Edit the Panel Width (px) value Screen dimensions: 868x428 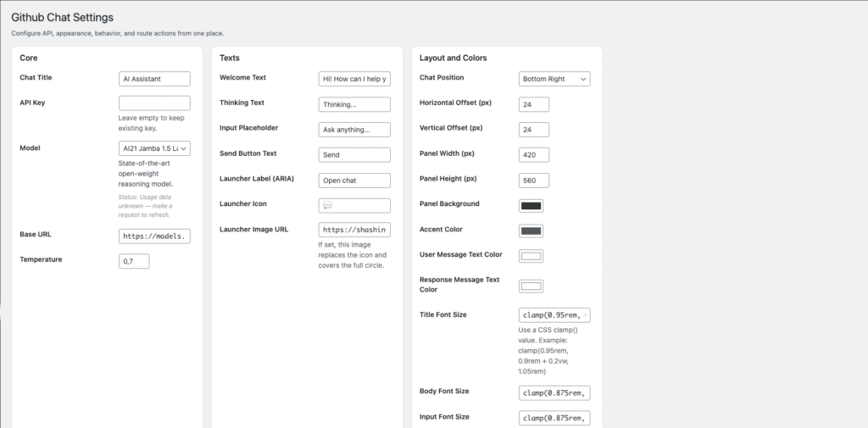tap(534, 155)
